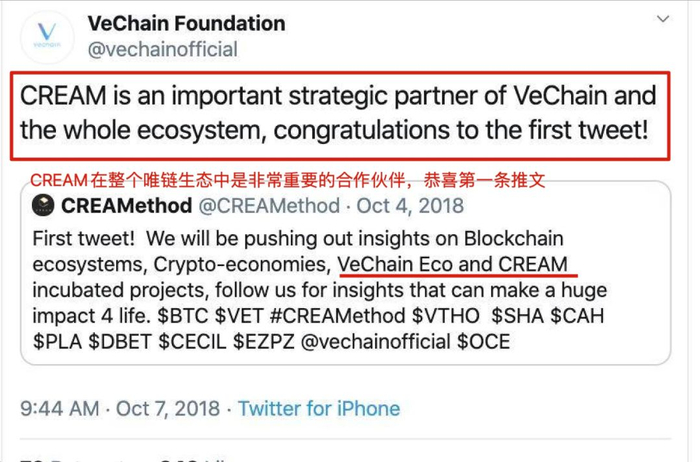Click the 9:44 AM tweet timestamp
This screenshot has height=462, width=700.
(x=60, y=408)
